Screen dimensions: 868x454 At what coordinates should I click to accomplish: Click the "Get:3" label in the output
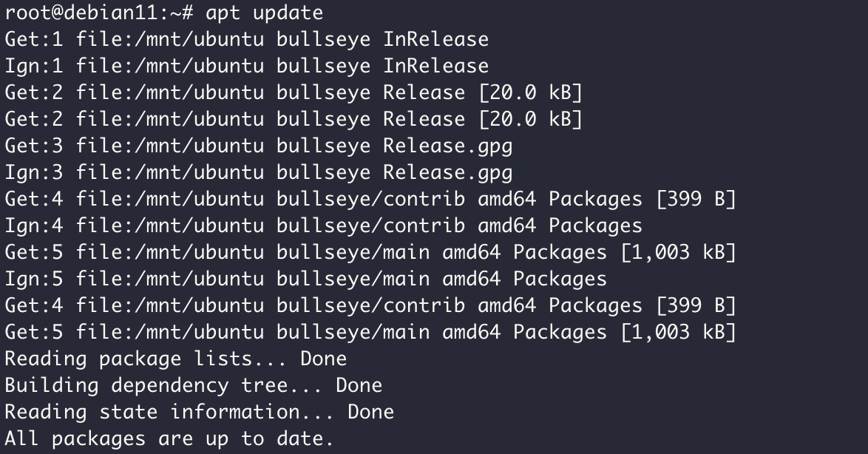[34, 146]
